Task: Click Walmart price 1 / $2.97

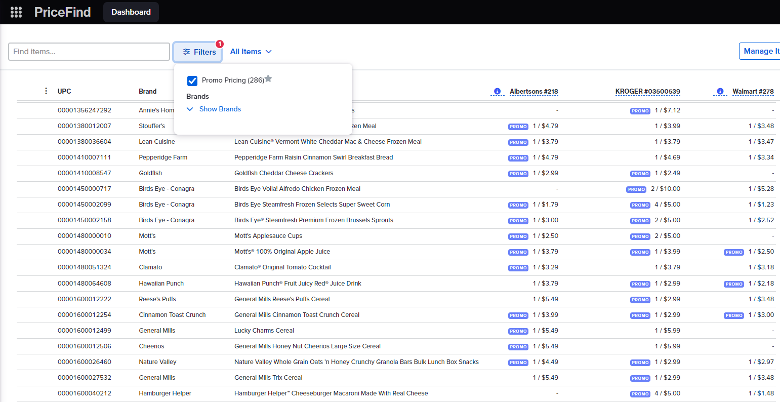Action: tap(761, 362)
